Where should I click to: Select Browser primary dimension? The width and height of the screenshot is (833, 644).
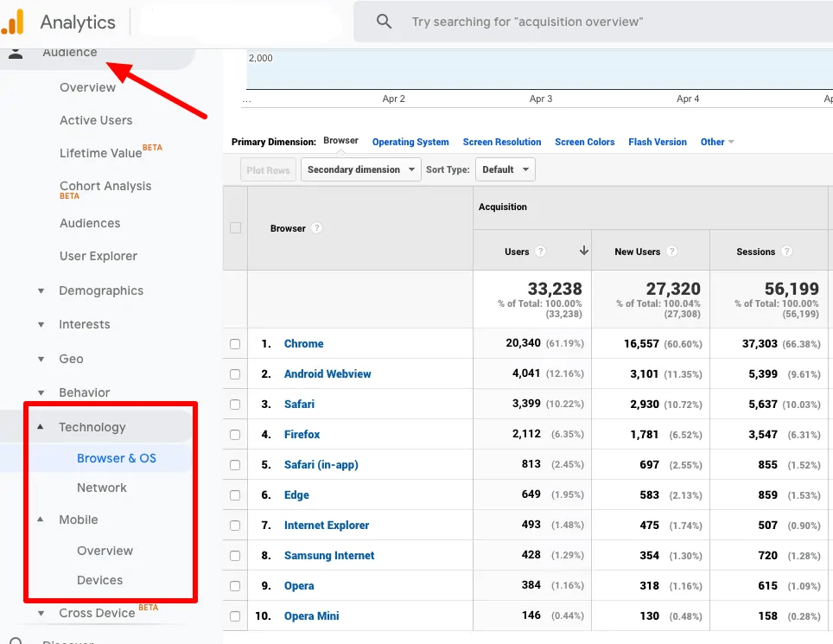click(340, 140)
